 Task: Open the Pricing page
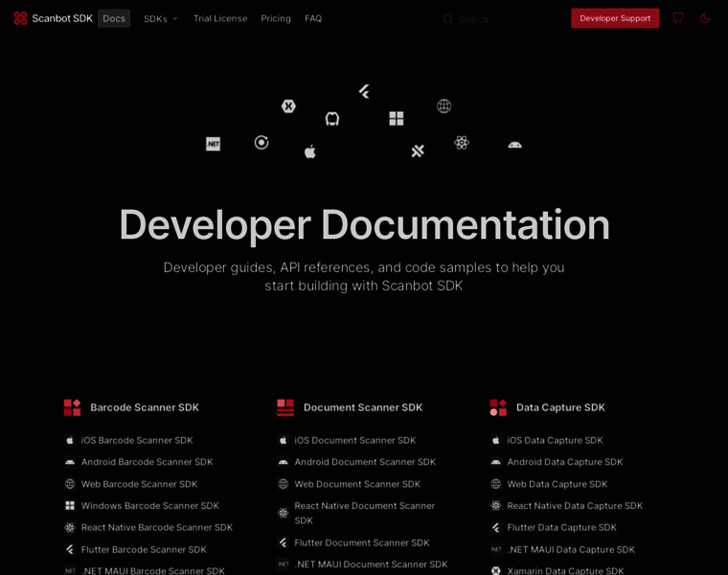[x=276, y=18]
